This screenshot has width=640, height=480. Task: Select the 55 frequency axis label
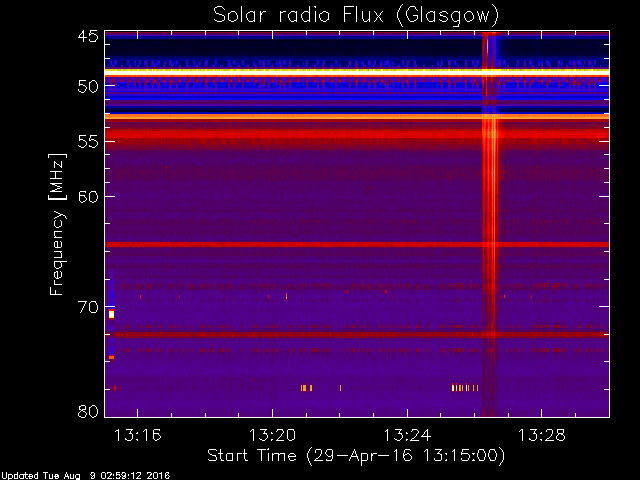coord(88,142)
